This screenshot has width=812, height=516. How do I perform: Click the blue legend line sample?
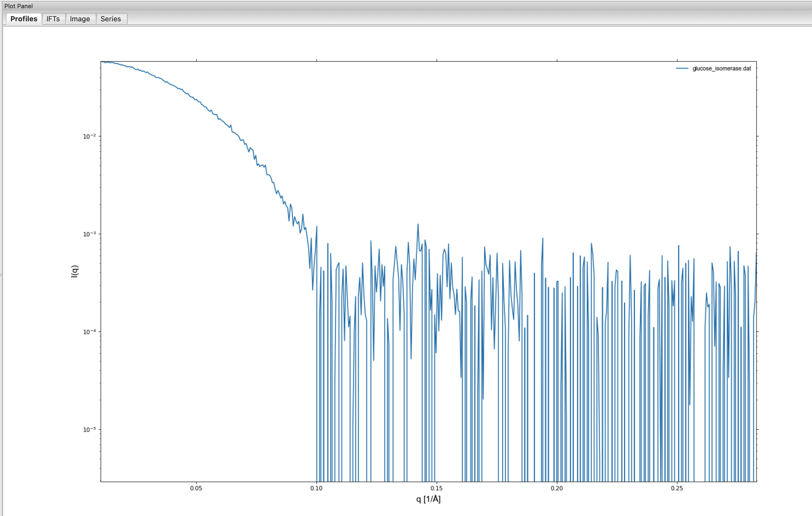point(682,69)
